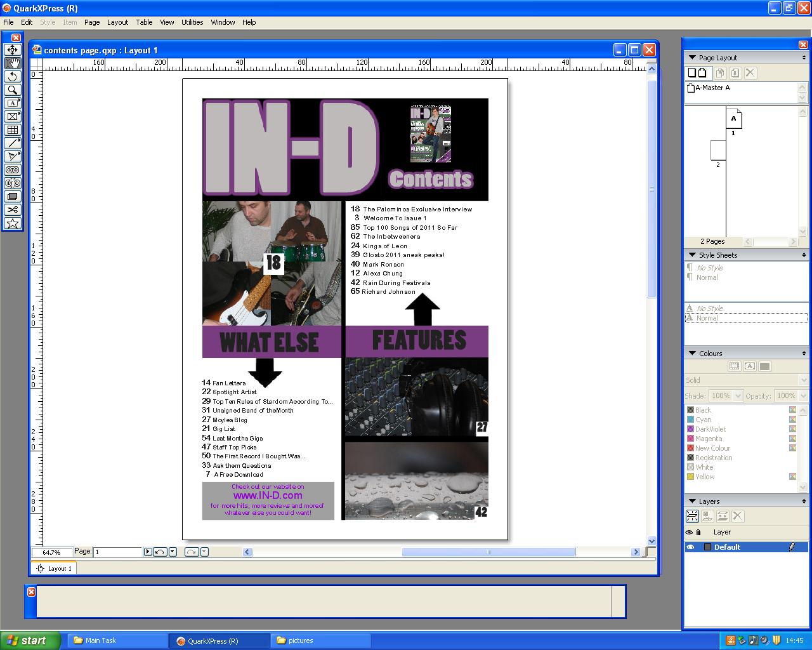This screenshot has width=812, height=650.
Task: Open the Utilities menu
Action: [x=192, y=22]
